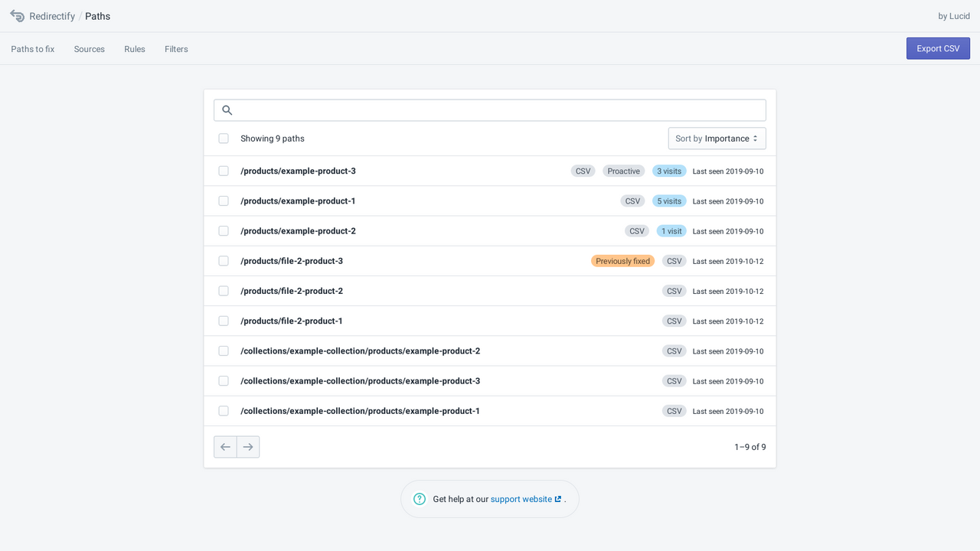Image resolution: width=980 pixels, height=551 pixels.
Task: Click the 1–9 of 9 pagination text
Action: (x=750, y=447)
